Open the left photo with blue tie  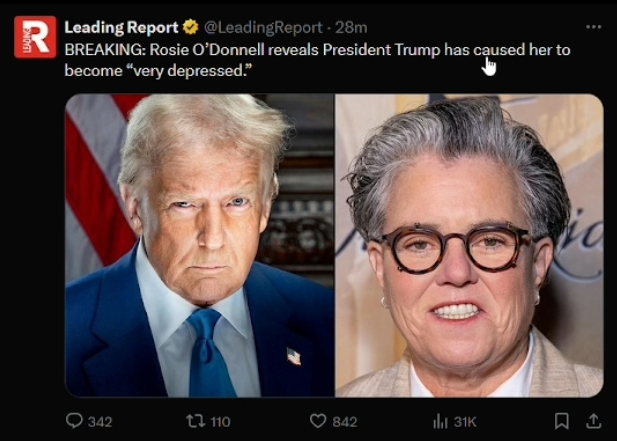(200, 245)
